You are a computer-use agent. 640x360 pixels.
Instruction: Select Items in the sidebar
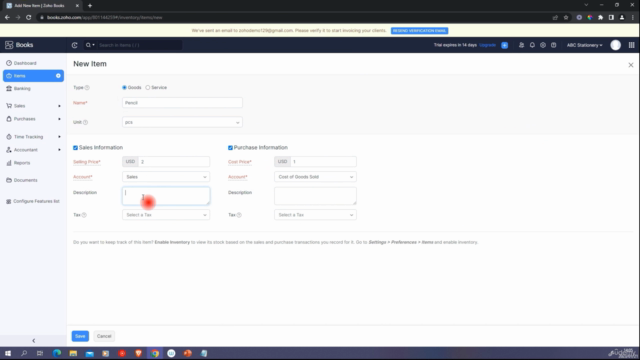point(33,76)
